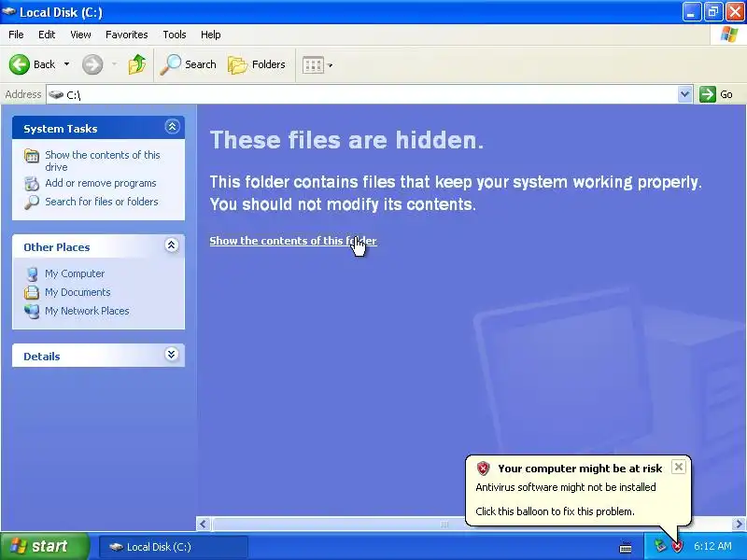Go up one folder level
Image resolution: width=747 pixels, height=560 pixels.
[137, 64]
